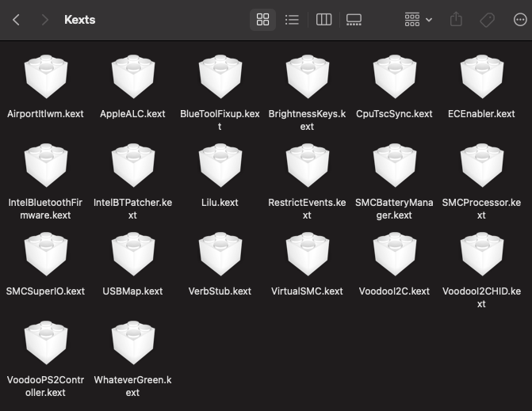Switch to icon grid view

[x=263, y=20]
